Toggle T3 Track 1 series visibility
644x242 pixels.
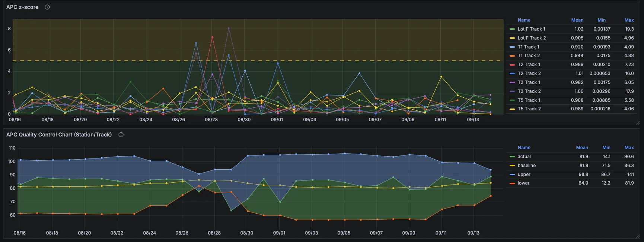(x=529, y=82)
